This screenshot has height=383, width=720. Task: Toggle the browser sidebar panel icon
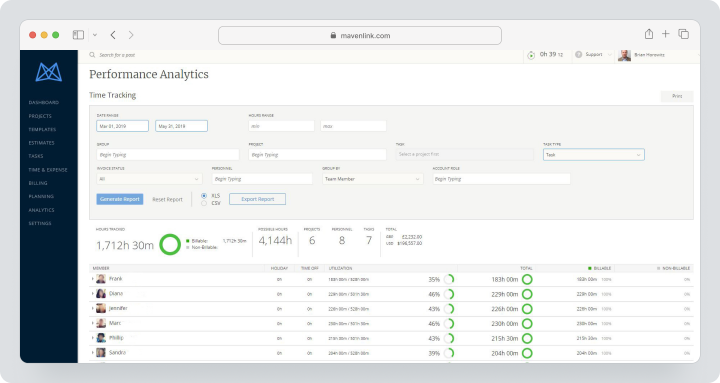tap(79, 35)
